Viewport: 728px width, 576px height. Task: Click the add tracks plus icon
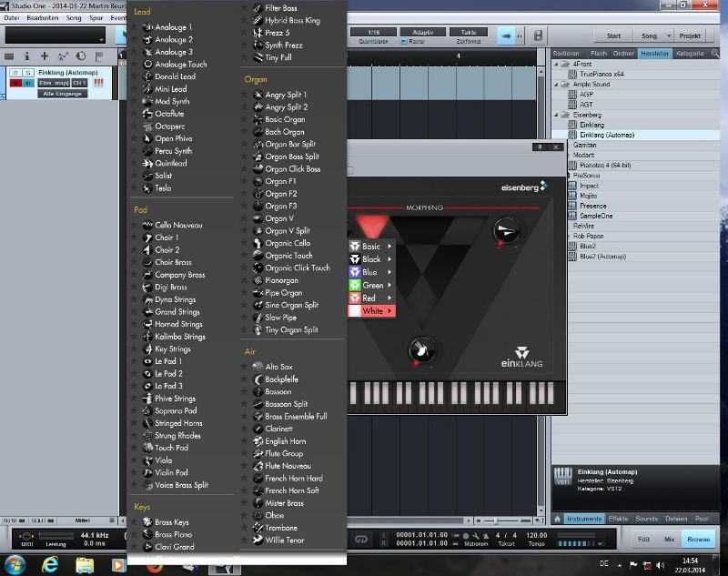click(x=45, y=56)
